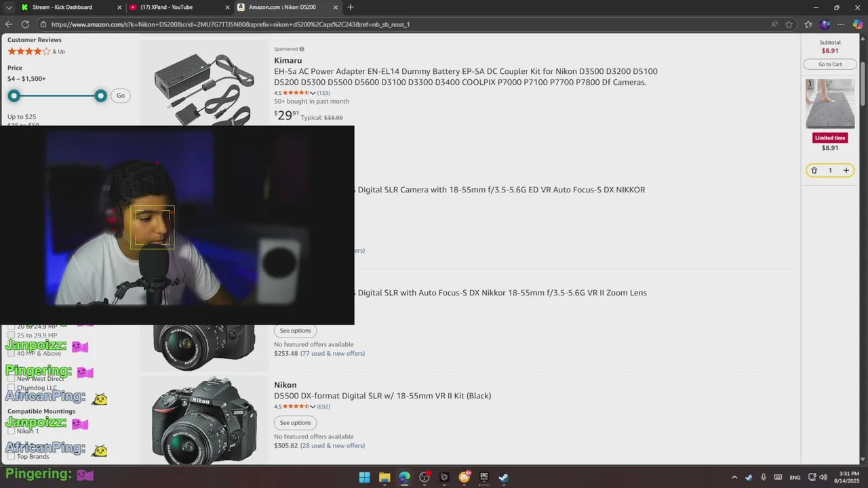This screenshot has height=488, width=868.
Task: Toggle Read aloud icon in address bar
Action: click(774, 24)
